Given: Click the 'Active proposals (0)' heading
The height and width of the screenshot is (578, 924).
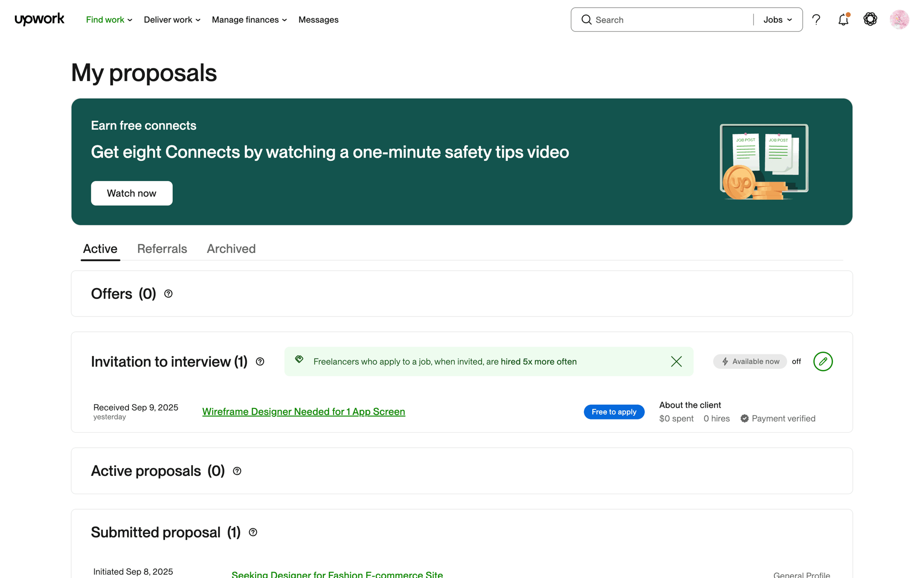Looking at the screenshot, I should 158,471.
